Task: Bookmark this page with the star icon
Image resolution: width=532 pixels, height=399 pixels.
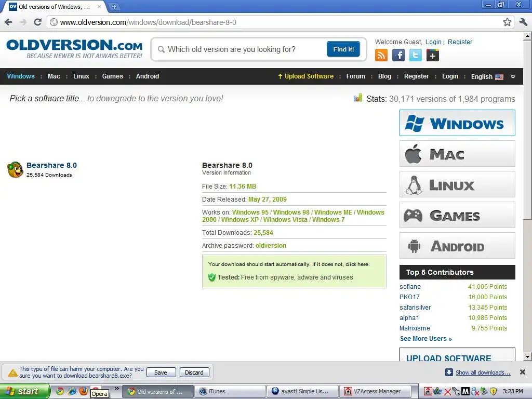Action: (507, 22)
